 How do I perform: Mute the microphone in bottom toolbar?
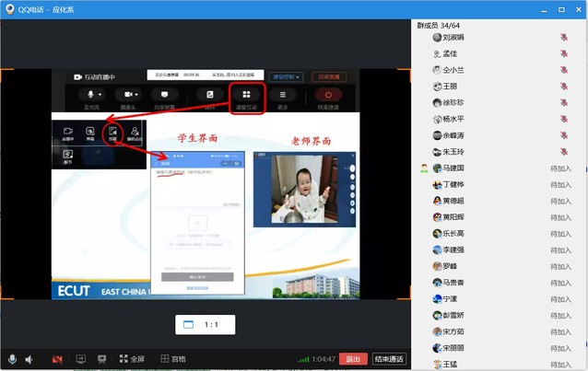[12, 359]
